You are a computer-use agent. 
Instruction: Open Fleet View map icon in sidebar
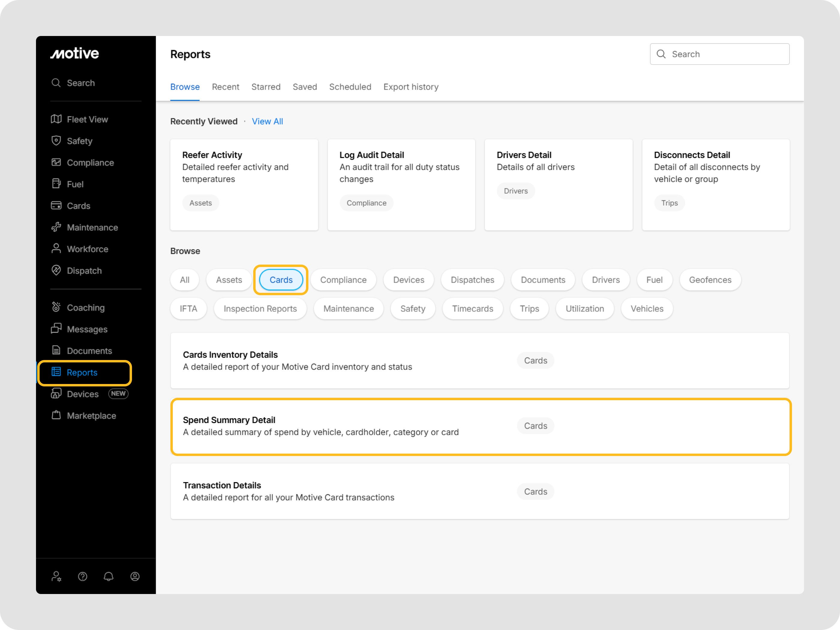coord(56,119)
